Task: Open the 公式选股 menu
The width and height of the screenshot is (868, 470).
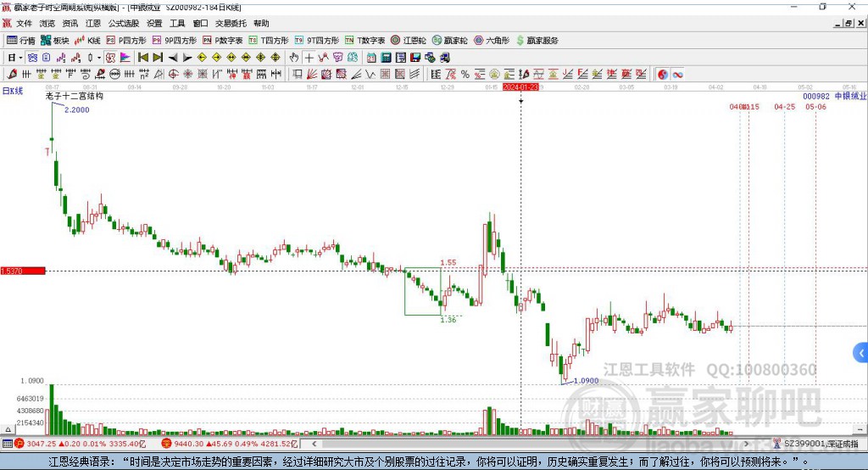Action: coord(124,23)
